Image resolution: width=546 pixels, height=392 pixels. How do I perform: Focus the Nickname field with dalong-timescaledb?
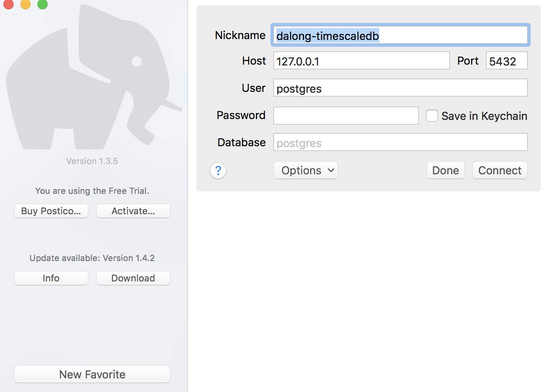(x=401, y=35)
